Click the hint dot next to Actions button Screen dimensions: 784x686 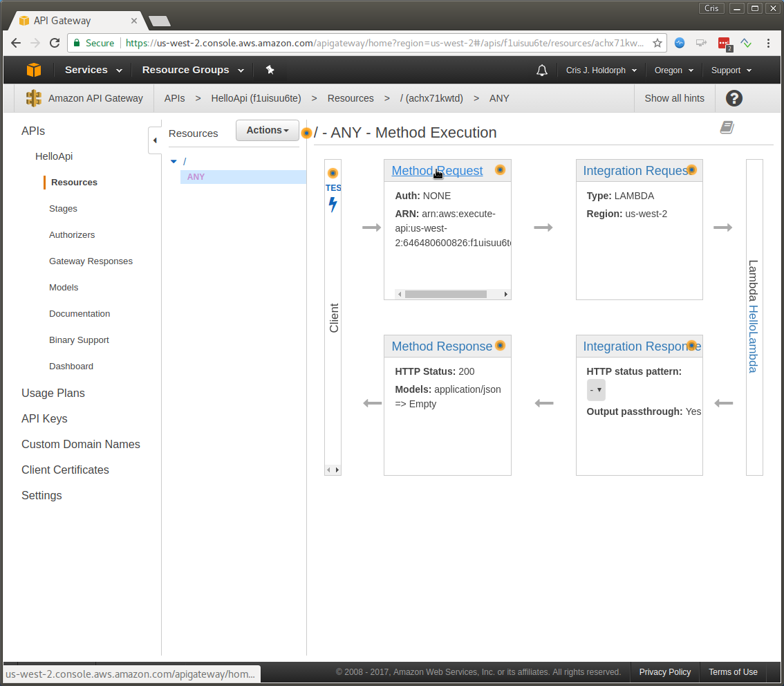coord(306,133)
